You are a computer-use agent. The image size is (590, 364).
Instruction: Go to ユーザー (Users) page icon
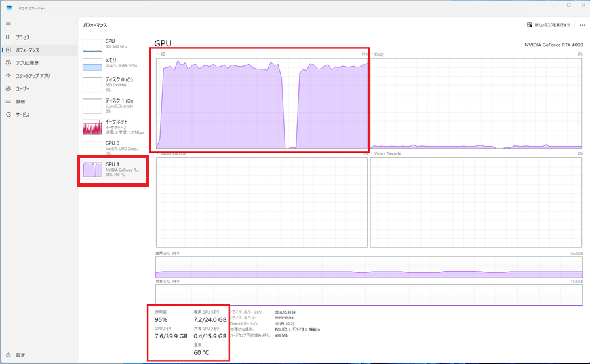click(8, 88)
